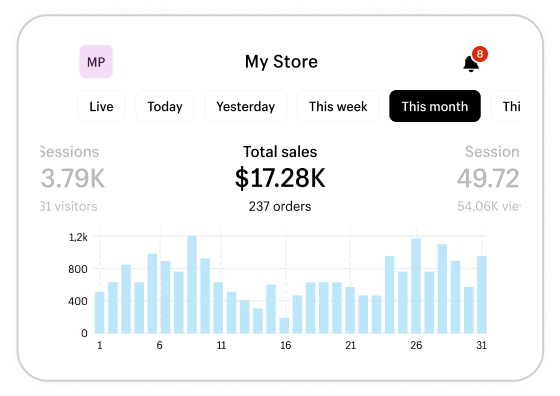The image size is (560, 396).
Task: Show the right Sessions 49.72 card
Action: 489,178
